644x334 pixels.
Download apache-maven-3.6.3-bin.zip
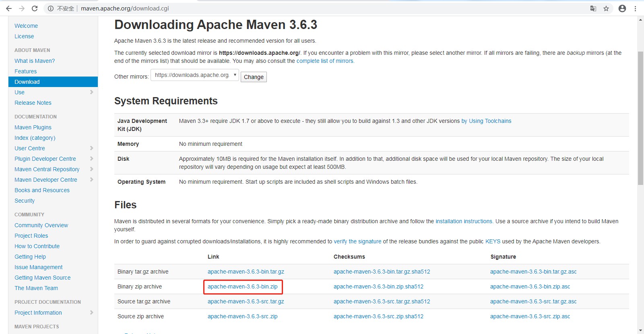pyautogui.click(x=243, y=286)
